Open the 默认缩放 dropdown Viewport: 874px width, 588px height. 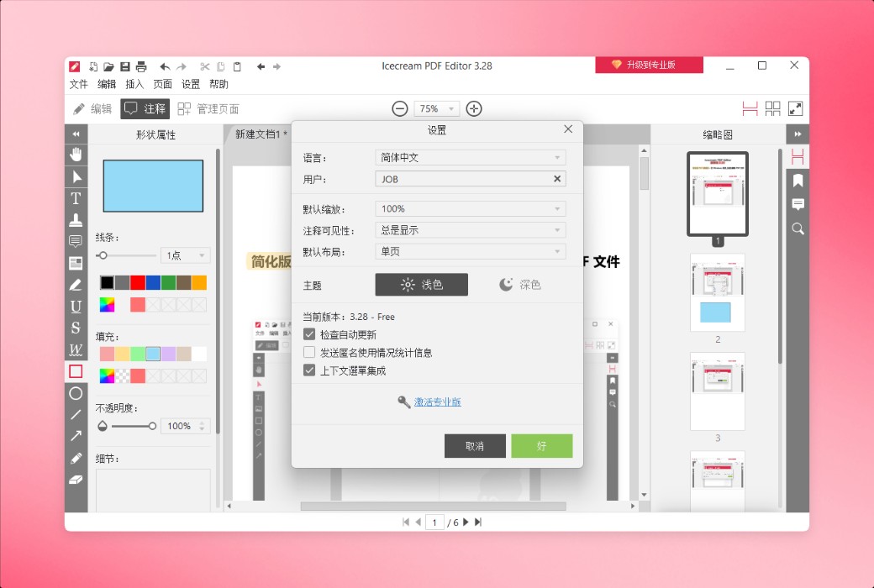[x=469, y=208]
